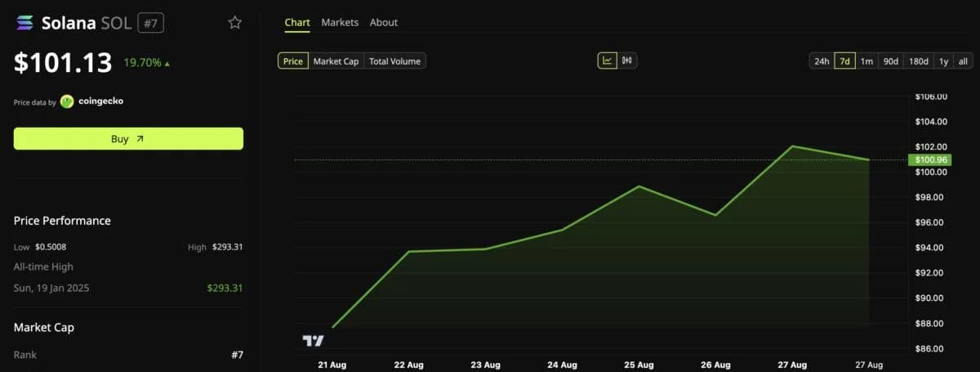The image size is (980, 372).
Task: Click the Sun, 19 Jan 2025 date
Action: pos(50,288)
